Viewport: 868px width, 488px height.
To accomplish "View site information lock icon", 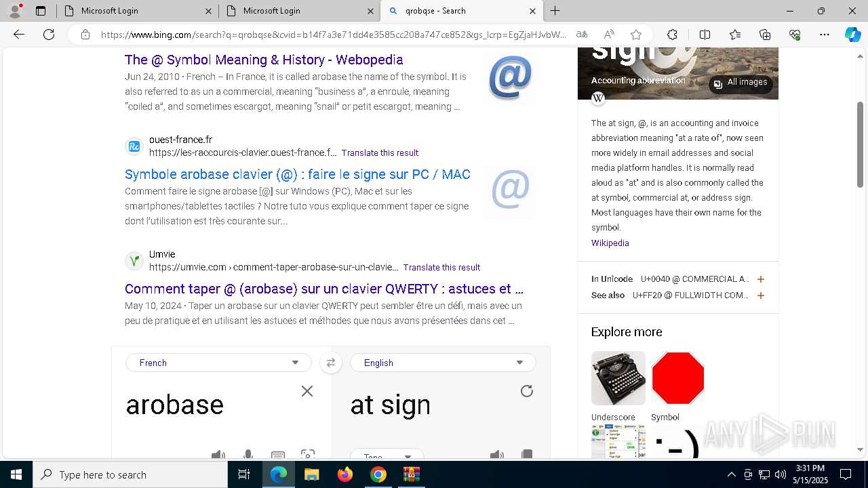I will coord(85,35).
